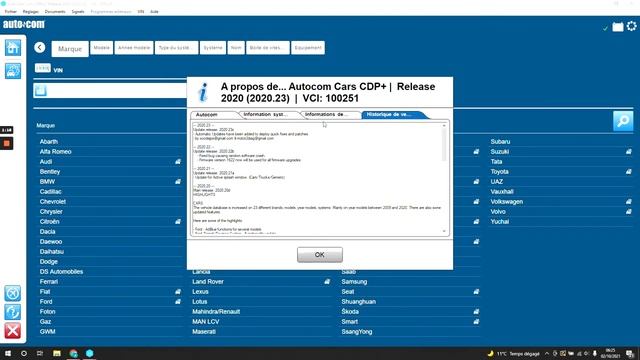This screenshot has width=640, height=360.
Task: Open settings via the gear icon
Action: (631, 27)
